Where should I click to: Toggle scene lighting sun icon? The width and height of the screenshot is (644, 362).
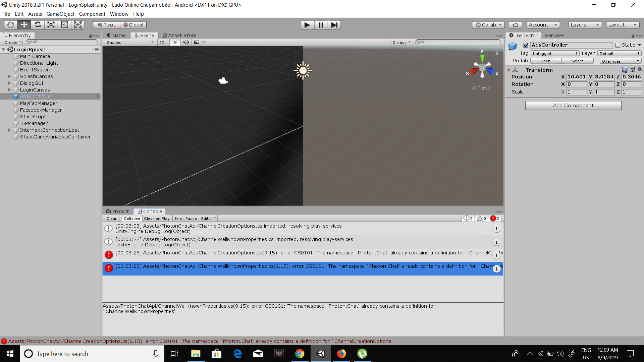(x=175, y=42)
